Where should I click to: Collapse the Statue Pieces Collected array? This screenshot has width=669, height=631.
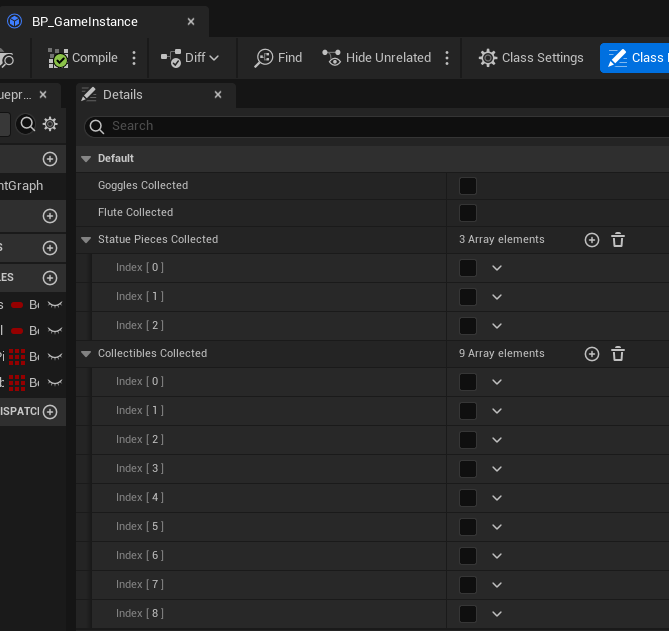click(85, 240)
